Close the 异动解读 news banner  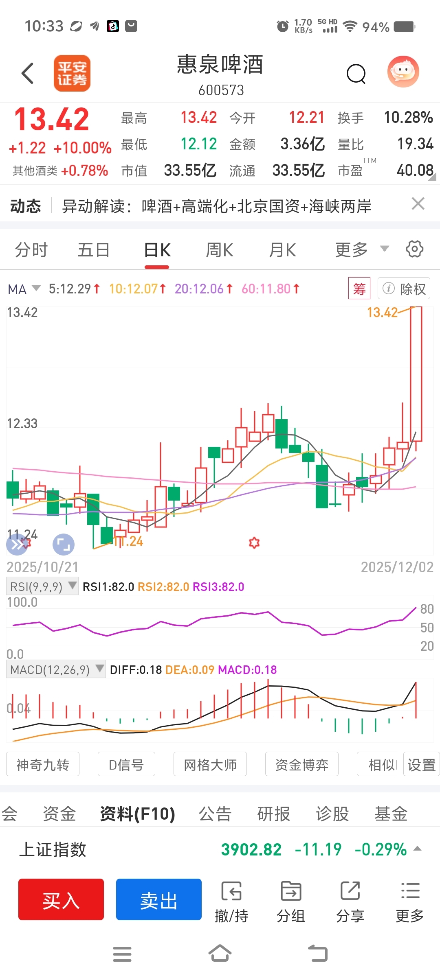click(418, 203)
